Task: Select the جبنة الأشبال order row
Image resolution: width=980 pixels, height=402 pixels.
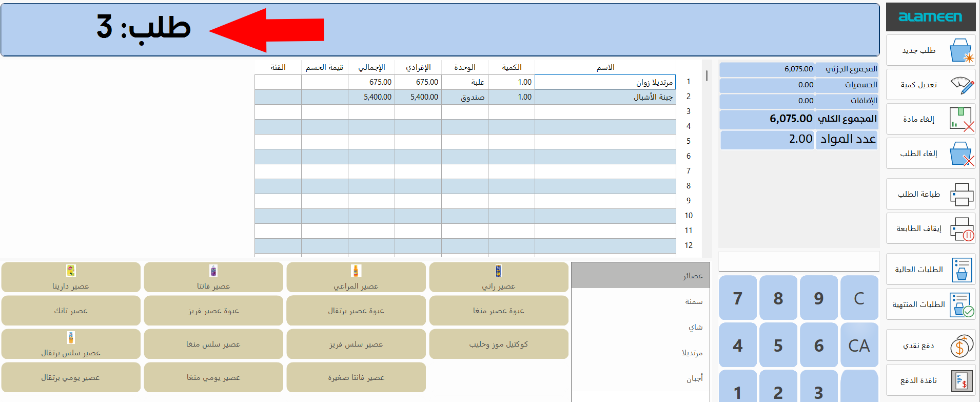Action: click(465, 97)
